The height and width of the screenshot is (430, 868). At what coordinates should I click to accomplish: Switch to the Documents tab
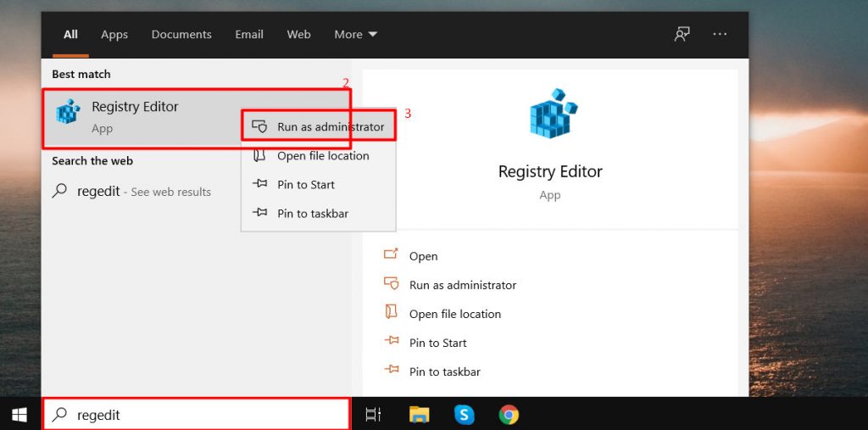(181, 35)
